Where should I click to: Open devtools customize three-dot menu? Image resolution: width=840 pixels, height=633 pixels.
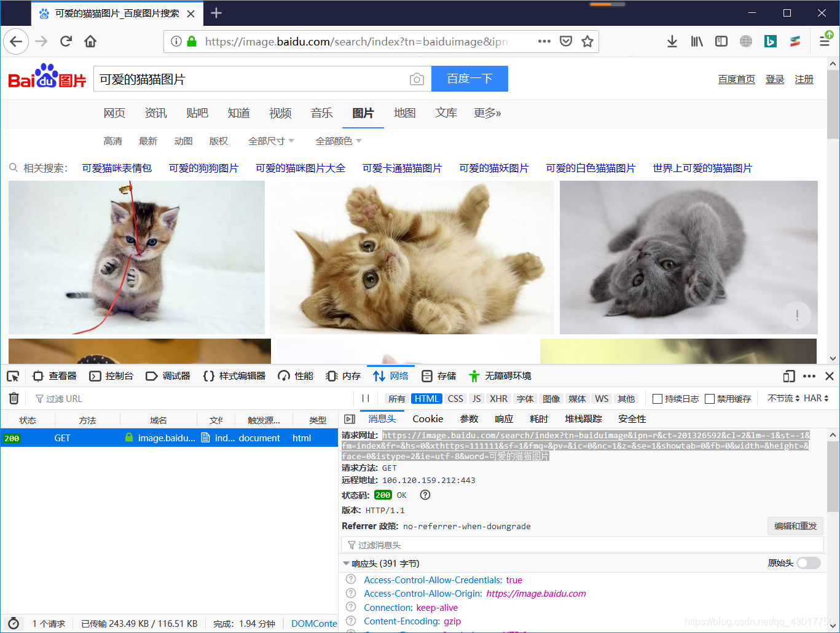809,376
